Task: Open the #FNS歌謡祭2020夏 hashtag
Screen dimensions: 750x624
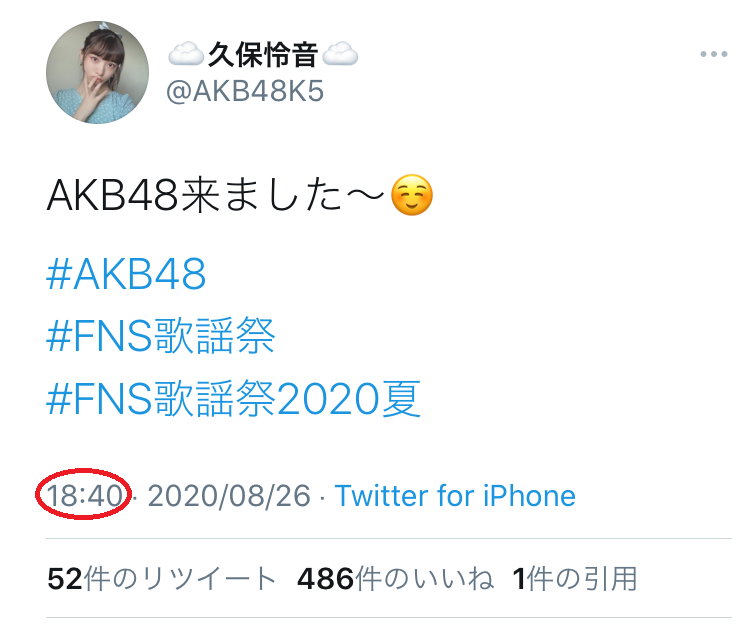Action: 233,398
